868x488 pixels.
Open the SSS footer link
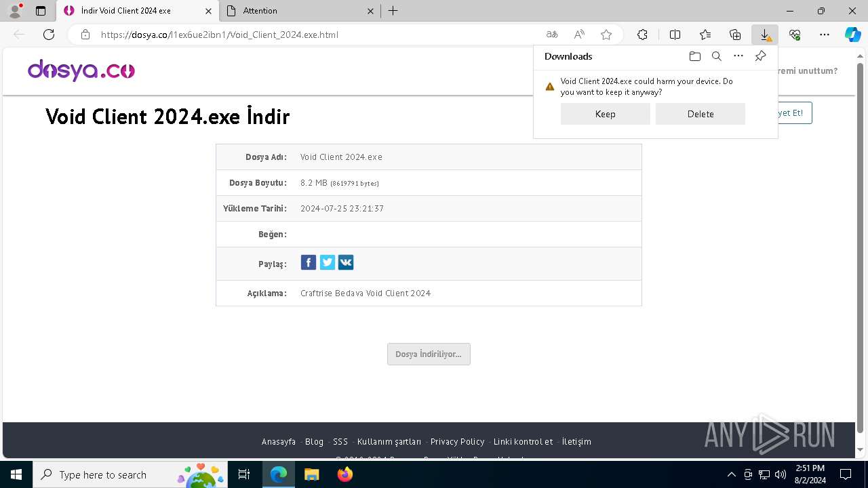coord(340,441)
